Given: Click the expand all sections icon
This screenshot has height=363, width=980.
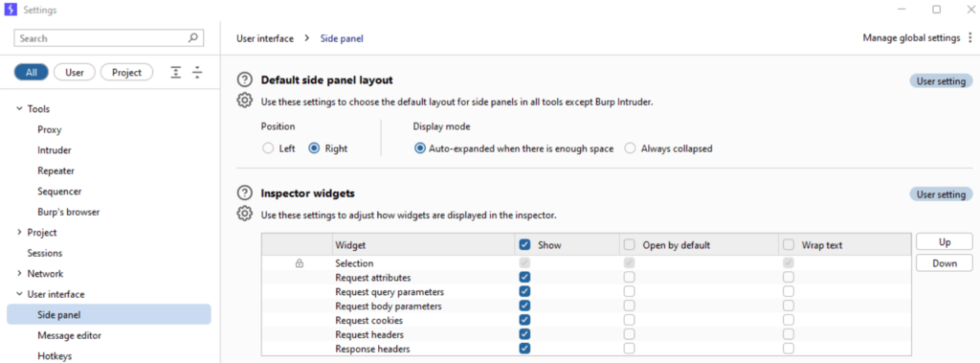Looking at the screenshot, I should click(x=176, y=73).
